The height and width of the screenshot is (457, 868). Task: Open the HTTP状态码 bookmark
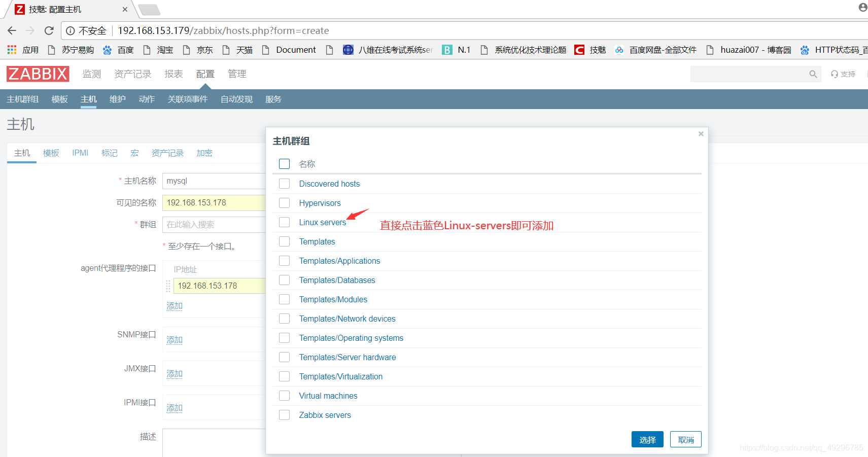[834, 50]
